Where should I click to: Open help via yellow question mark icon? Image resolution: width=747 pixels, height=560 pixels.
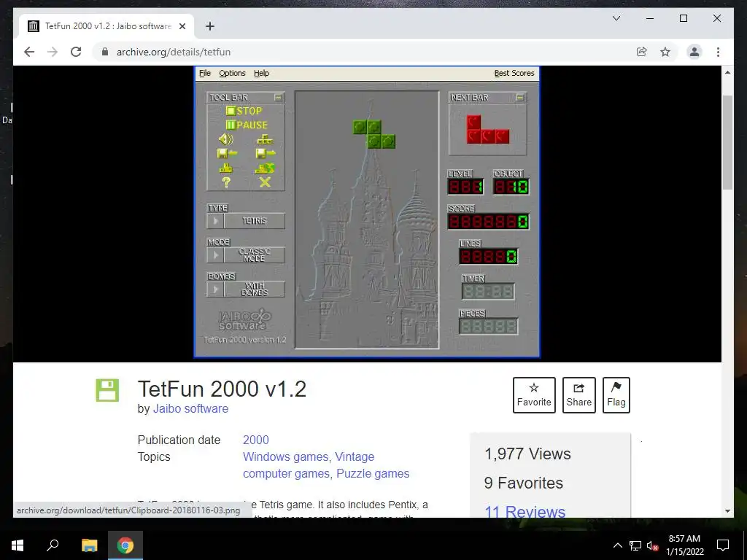(226, 182)
